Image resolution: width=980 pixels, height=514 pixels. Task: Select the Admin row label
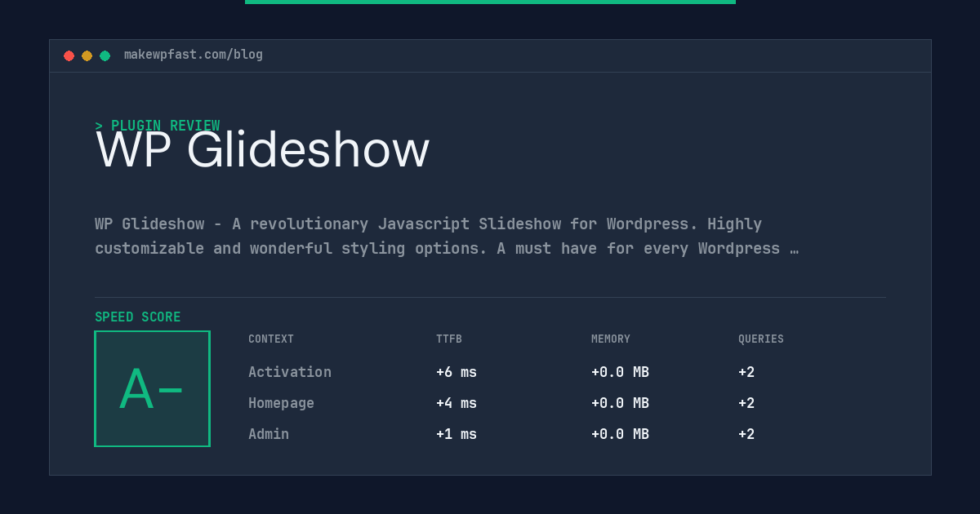tap(269, 434)
